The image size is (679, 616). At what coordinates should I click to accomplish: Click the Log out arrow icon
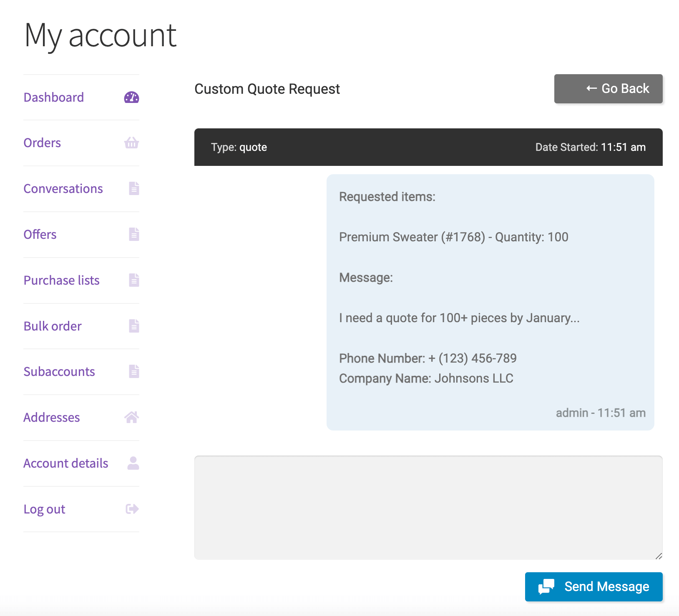(x=132, y=509)
